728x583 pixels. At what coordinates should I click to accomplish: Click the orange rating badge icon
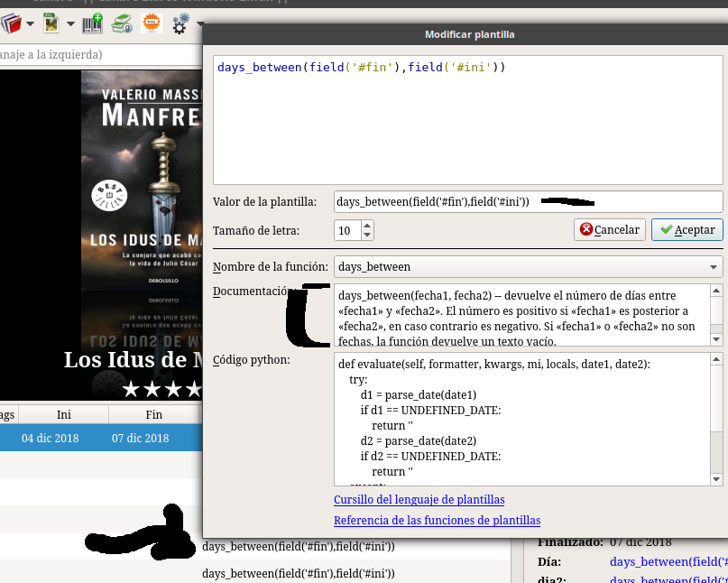click(152, 23)
